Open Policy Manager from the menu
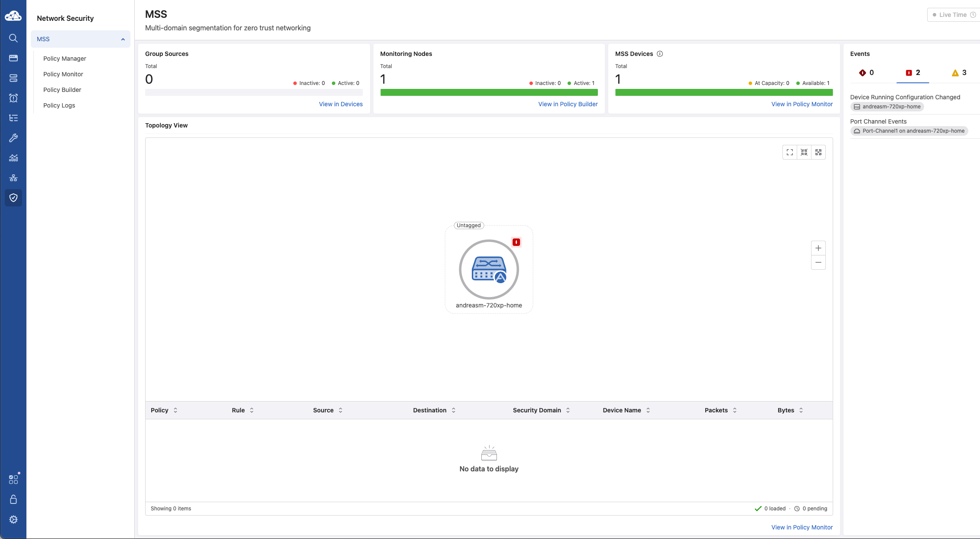The image size is (980, 539). tap(64, 59)
